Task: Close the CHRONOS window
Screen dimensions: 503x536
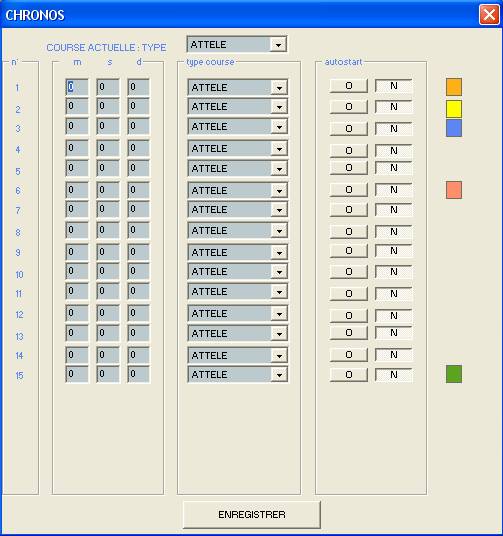Action: coord(489,15)
